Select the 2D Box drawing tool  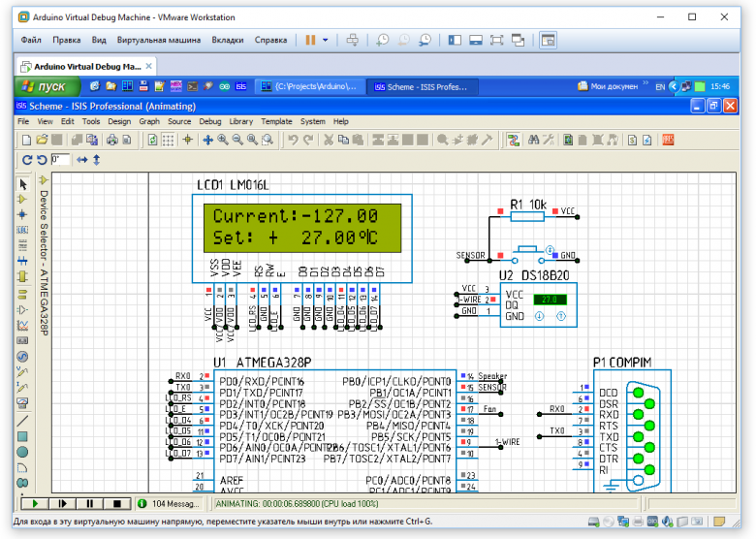tap(22, 436)
